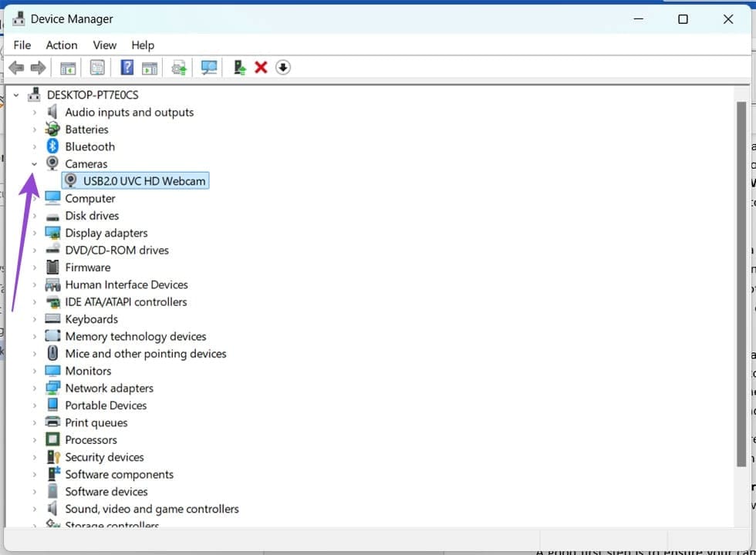Screen dimensions: 756x555
Task: Select the Sound, video and game controllers entry
Action: tap(152, 509)
